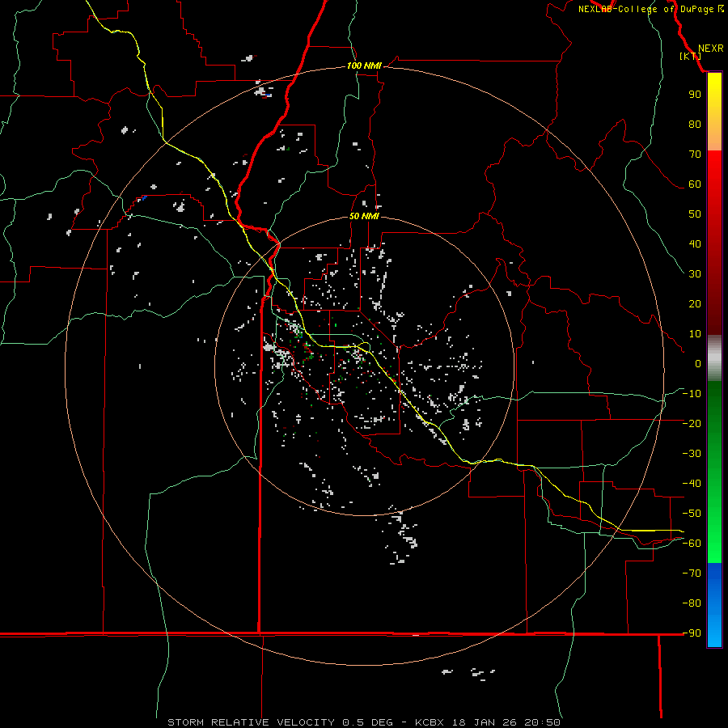The width and height of the screenshot is (728, 728).
Task: Click the positive "20" scale value
Action: coord(695,304)
